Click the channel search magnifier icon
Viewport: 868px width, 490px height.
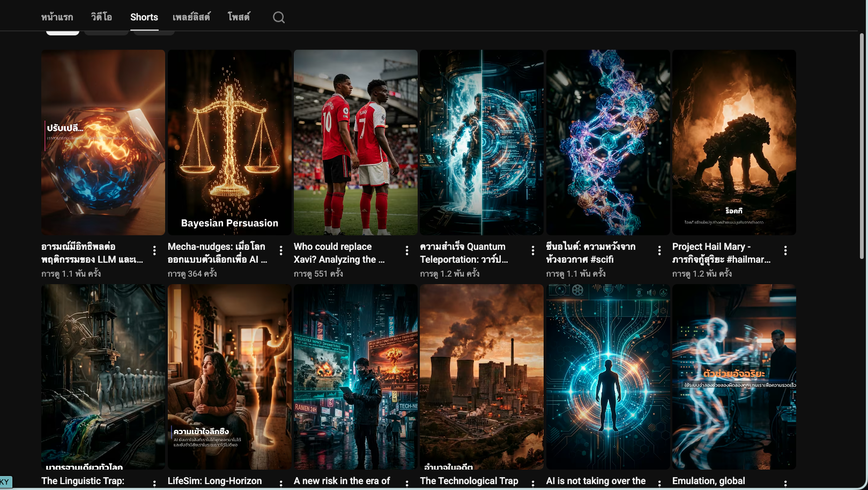coord(278,17)
